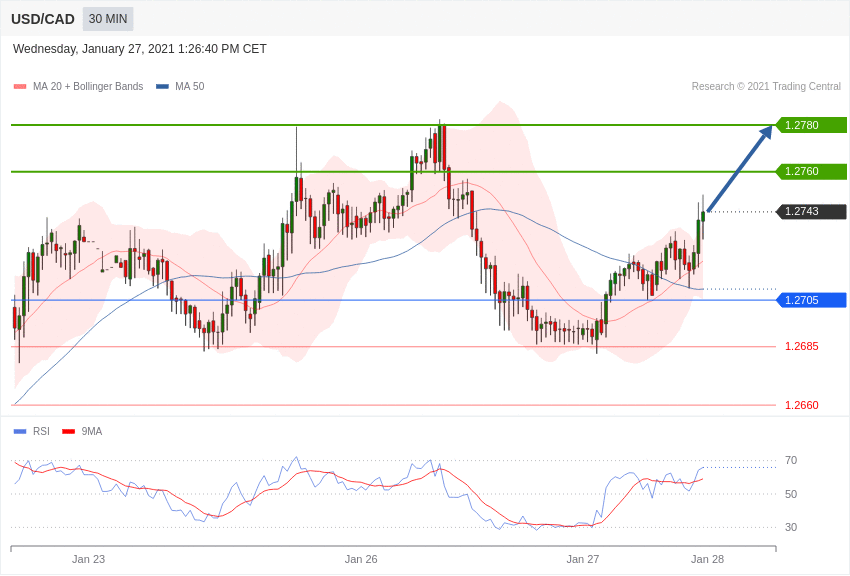Viewport: 850px width, 576px height.
Task: Click the Jan 26 date axis label
Action: 361,559
